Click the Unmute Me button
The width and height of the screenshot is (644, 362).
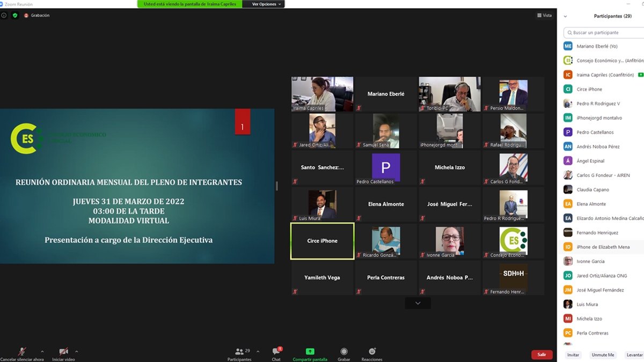[603, 355]
